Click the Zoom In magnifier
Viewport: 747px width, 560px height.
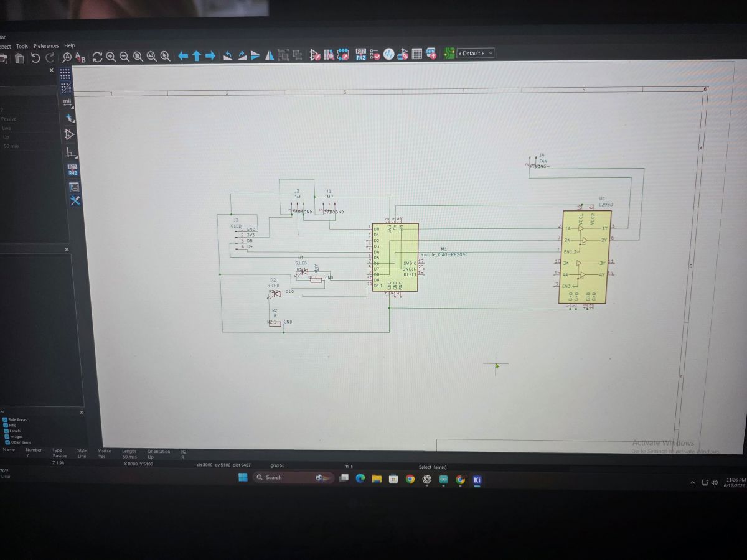(111, 57)
